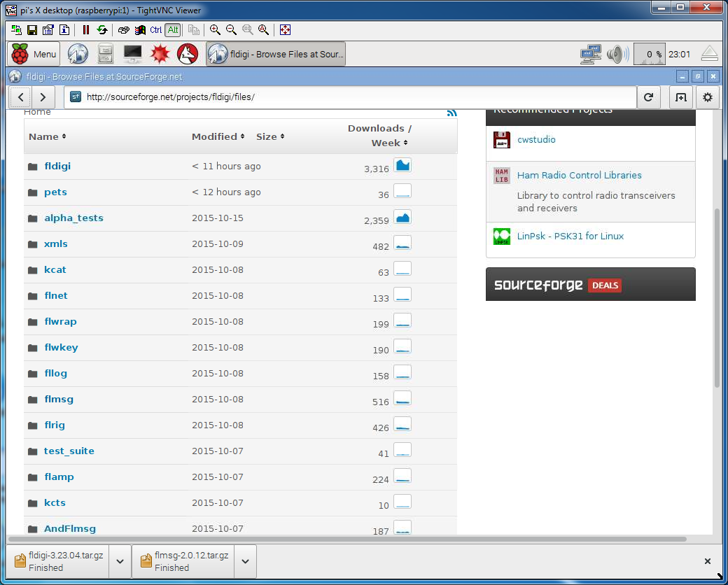The height and width of the screenshot is (585, 728).
Task: Open the xmls folder link
Action: pyautogui.click(x=56, y=244)
